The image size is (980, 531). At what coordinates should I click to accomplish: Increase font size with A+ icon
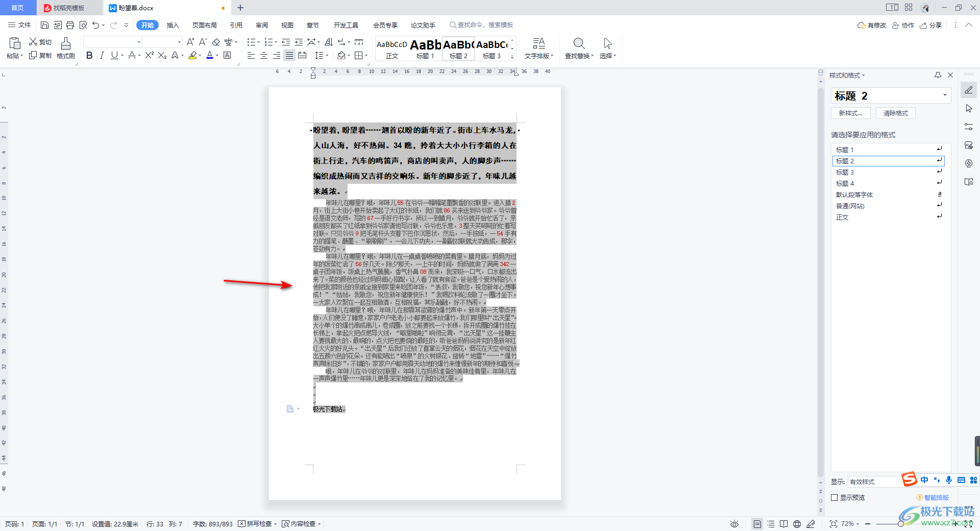click(x=190, y=42)
